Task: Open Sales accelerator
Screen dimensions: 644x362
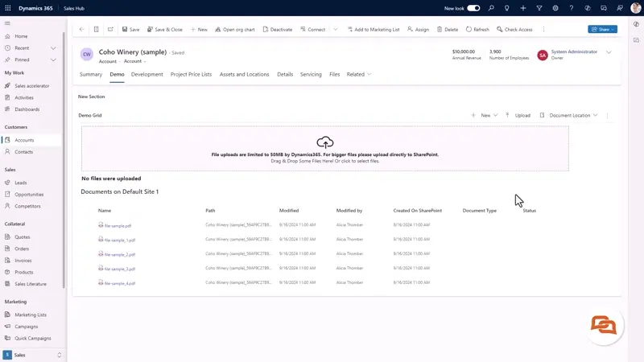Action: (x=31, y=86)
